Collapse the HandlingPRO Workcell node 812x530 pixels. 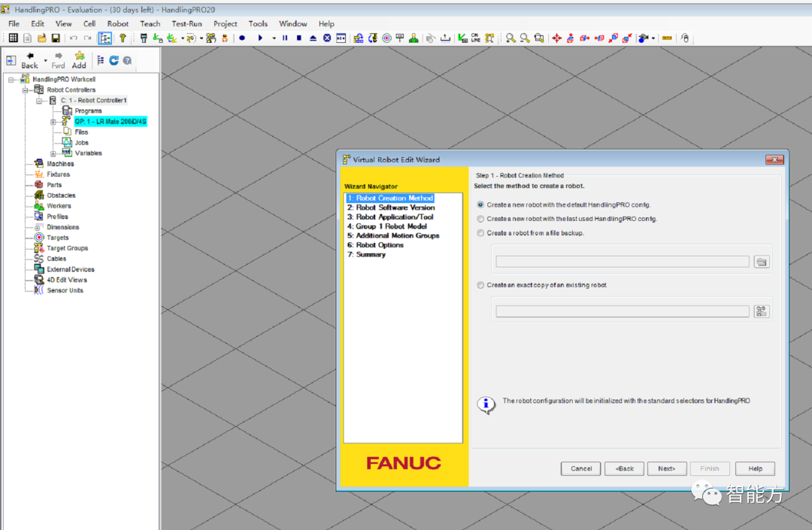(x=11, y=80)
